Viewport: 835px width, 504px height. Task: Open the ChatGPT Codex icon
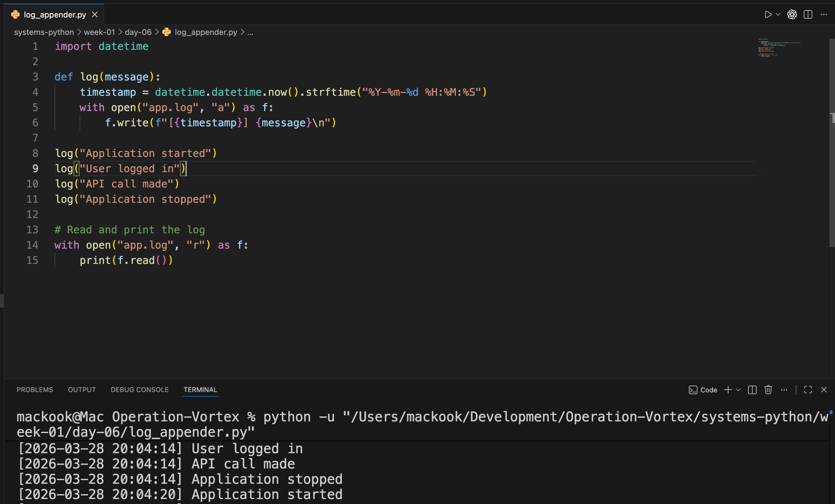(792, 15)
